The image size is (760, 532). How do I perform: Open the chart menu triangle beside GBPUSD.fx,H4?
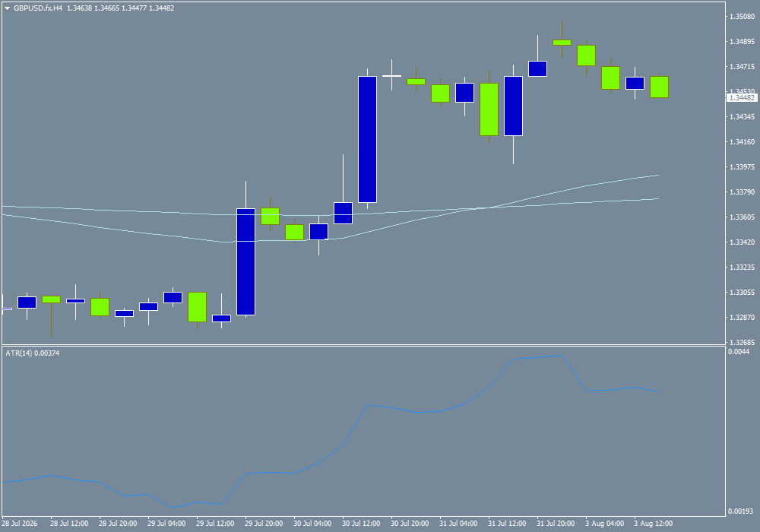pyautogui.click(x=8, y=8)
